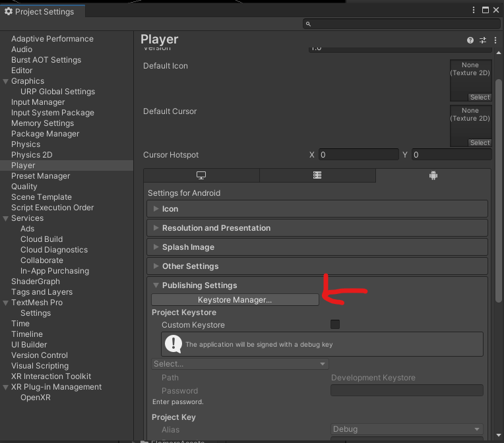Open Physics 2D settings
The image size is (504, 443).
(32, 155)
